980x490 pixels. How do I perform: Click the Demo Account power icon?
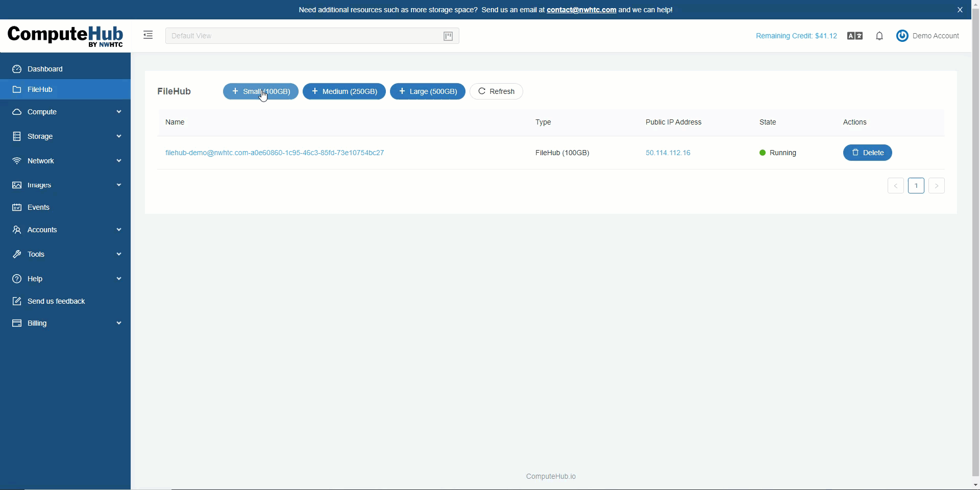click(x=902, y=36)
